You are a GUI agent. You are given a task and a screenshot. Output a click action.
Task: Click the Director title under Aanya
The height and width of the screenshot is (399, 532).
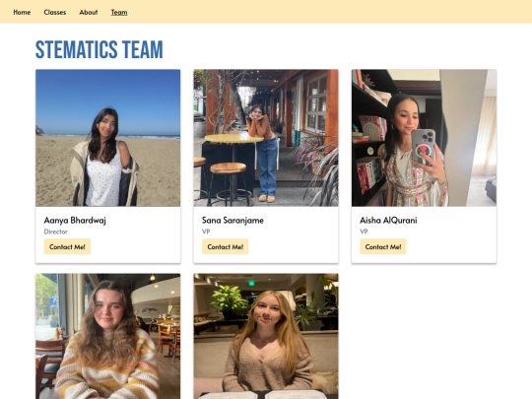pyautogui.click(x=55, y=232)
